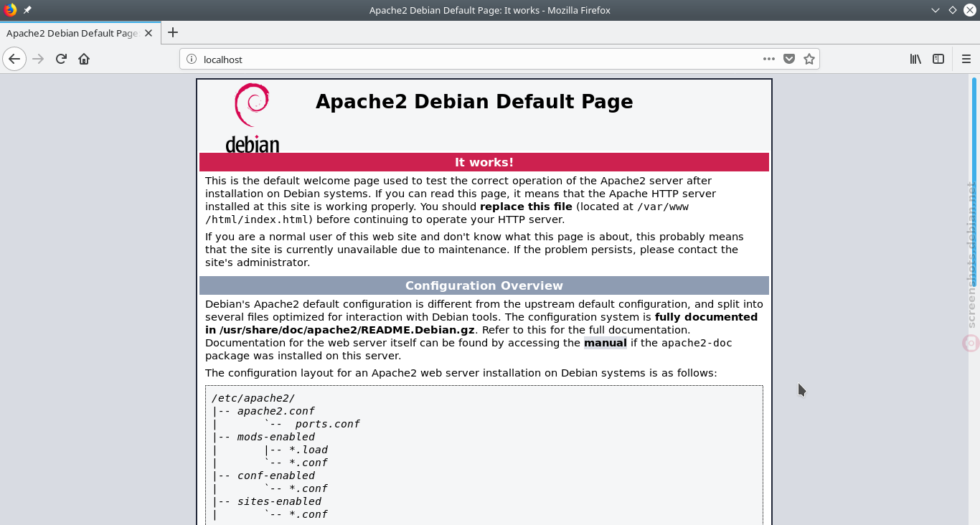
Task: Click the Debian logo image
Action: pyautogui.click(x=253, y=118)
